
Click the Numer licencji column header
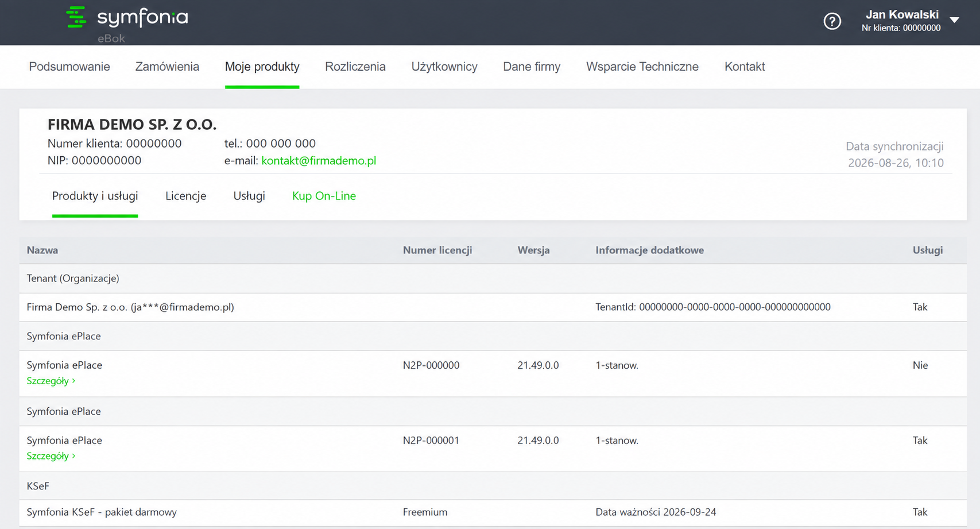pyautogui.click(x=437, y=250)
